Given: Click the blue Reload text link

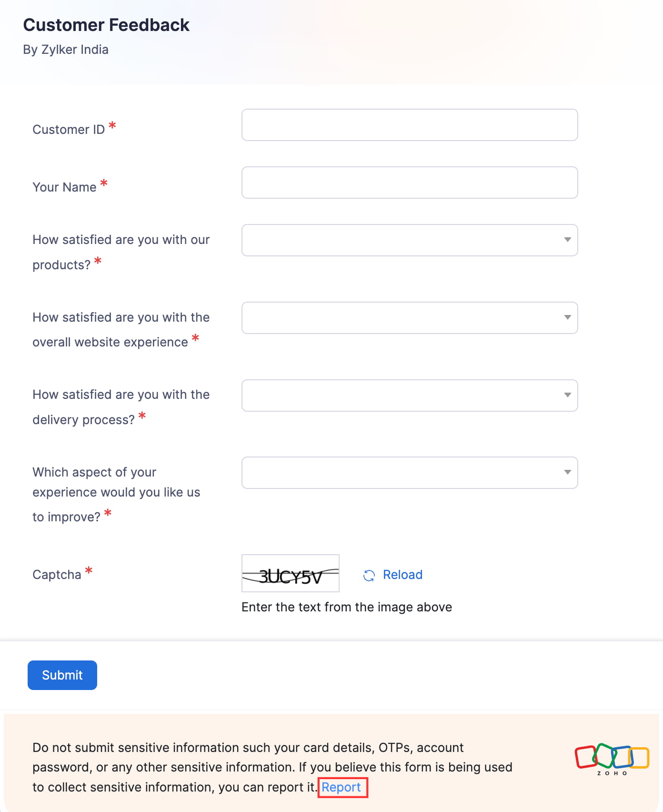Looking at the screenshot, I should pyautogui.click(x=402, y=575).
